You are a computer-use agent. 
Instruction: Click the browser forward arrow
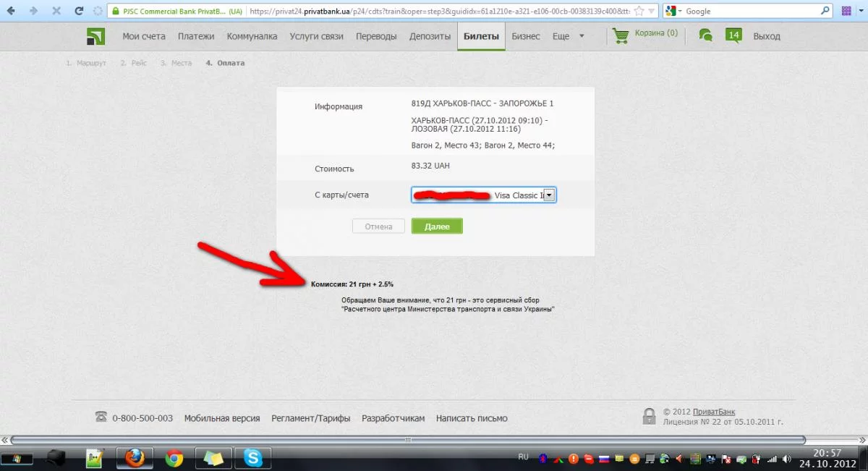tap(33, 12)
